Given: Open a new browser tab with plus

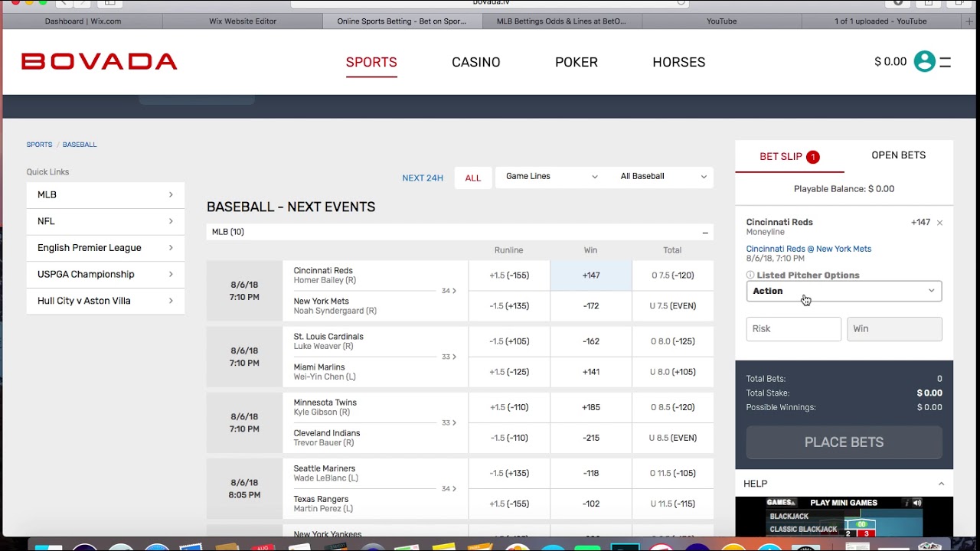Looking at the screenshot, I should pos(970,21).
